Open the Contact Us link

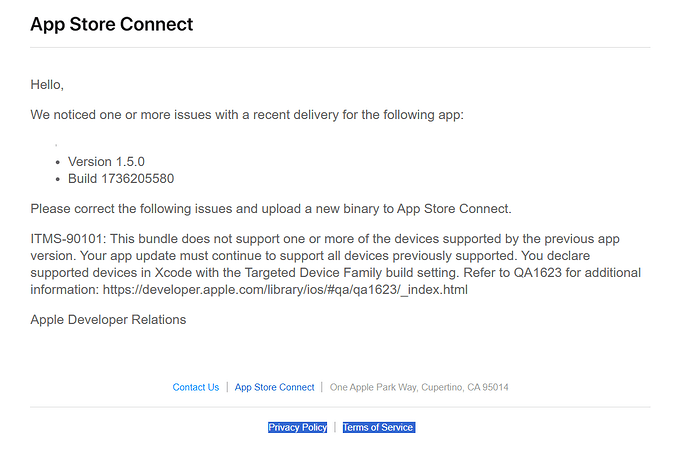pos(195,387)
